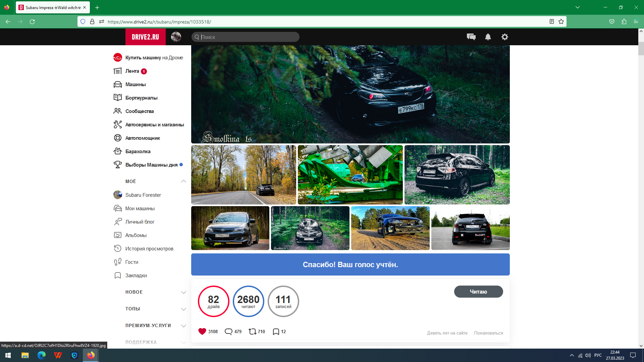Open the messages chat icon in header
The width and height of the screenshot is (644, 362).
(x=471, y=37)
